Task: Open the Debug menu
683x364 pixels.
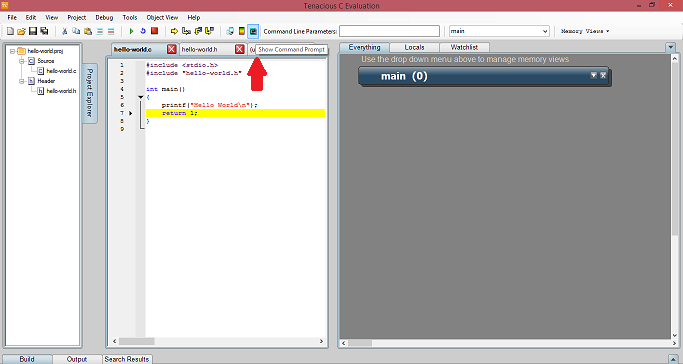Action: [104, 17]
